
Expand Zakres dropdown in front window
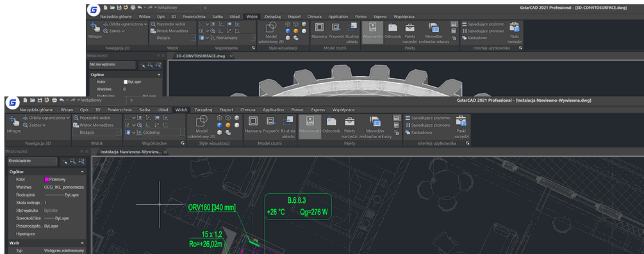[44, 125]
